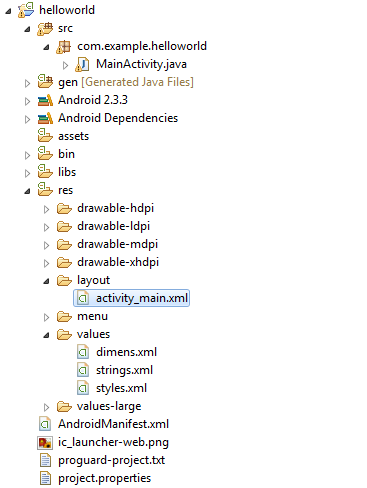Select the gen [Generated Java Files] label

[x=126, y=82]
